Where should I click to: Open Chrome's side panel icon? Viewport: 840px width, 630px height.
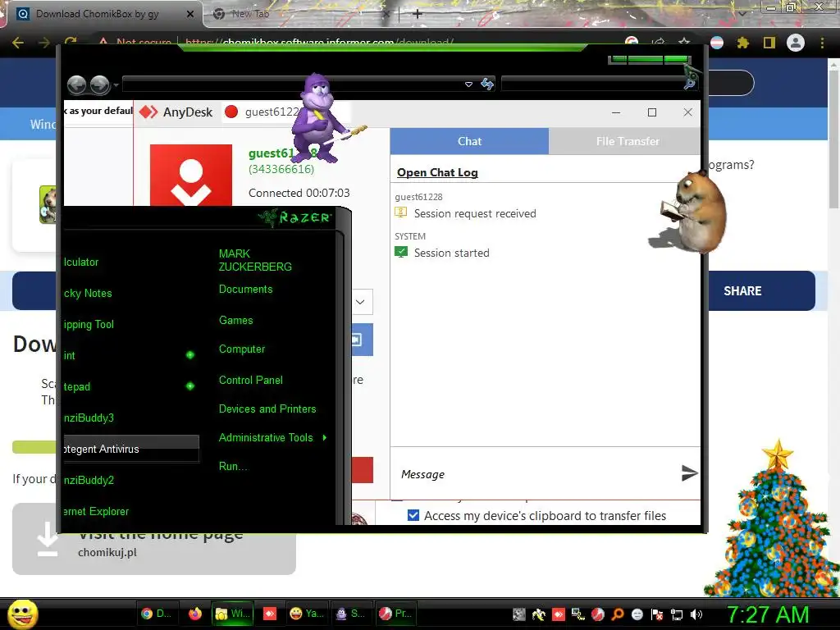coord(769,43)
